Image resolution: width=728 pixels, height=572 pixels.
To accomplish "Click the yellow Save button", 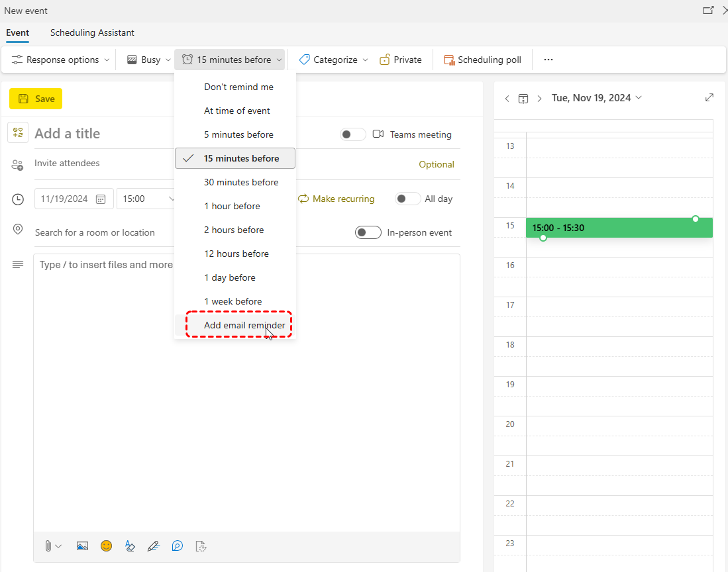I will coord(36,99).
